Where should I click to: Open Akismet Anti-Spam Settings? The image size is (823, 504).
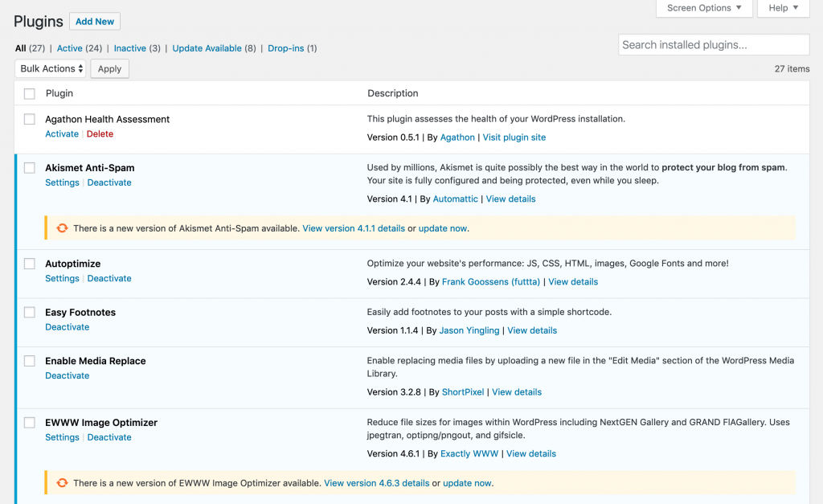click(62, 182)
